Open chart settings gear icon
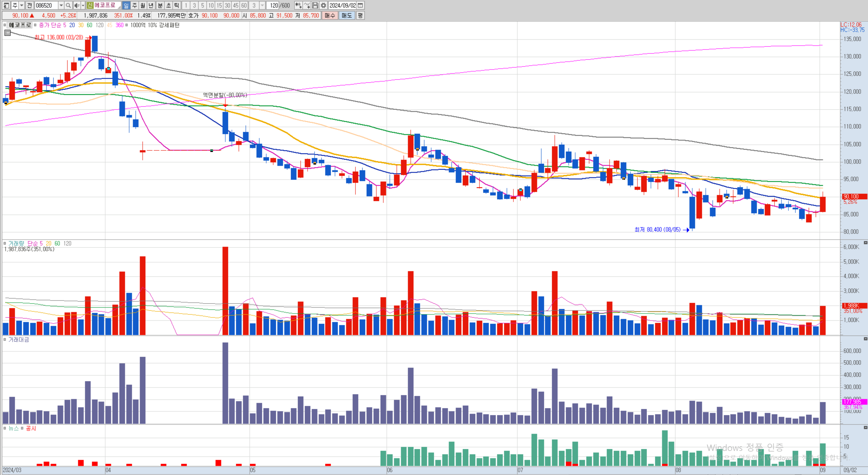This screenshot has height=475, width=868. pyautogui.click(x=323, y=6)
